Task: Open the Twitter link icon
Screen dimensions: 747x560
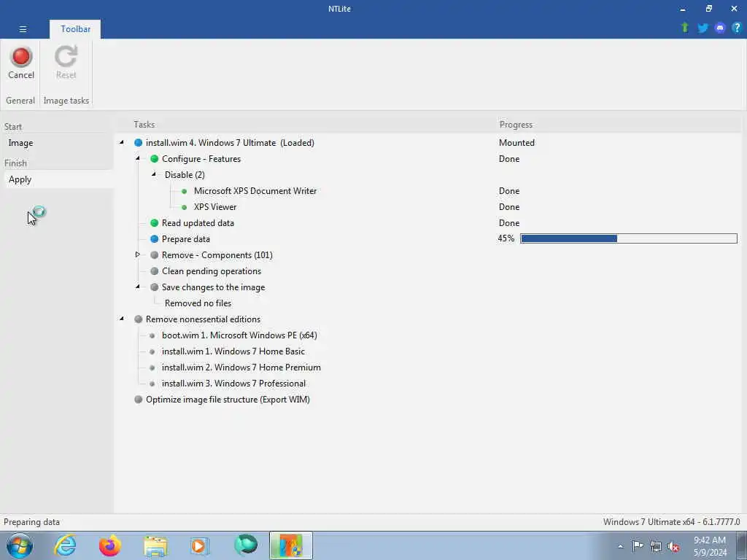Action: pos(703,28)
